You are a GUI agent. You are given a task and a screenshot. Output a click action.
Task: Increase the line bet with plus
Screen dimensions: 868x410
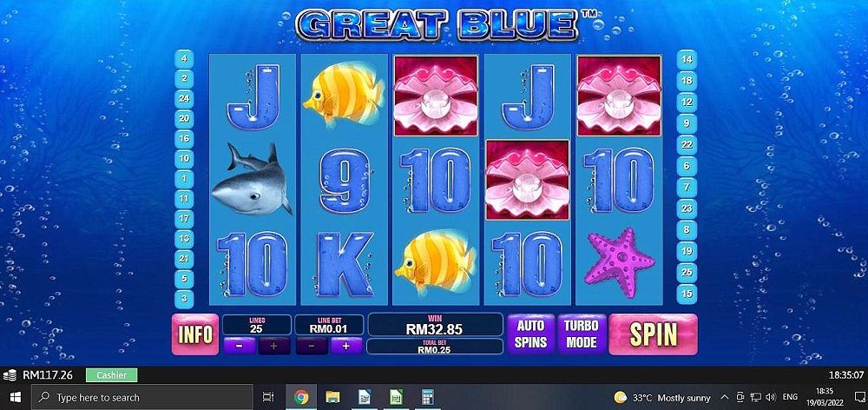point(346,346)
